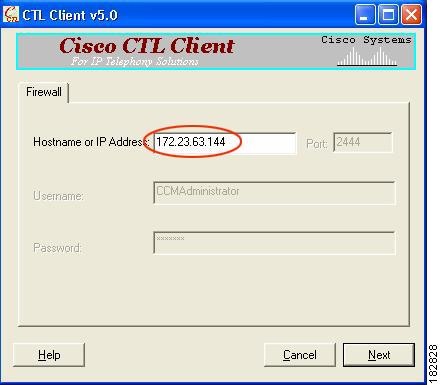Click the "CTL Client v5.0" title text
This screenshot has height=385, width=440.
point(70,15)
